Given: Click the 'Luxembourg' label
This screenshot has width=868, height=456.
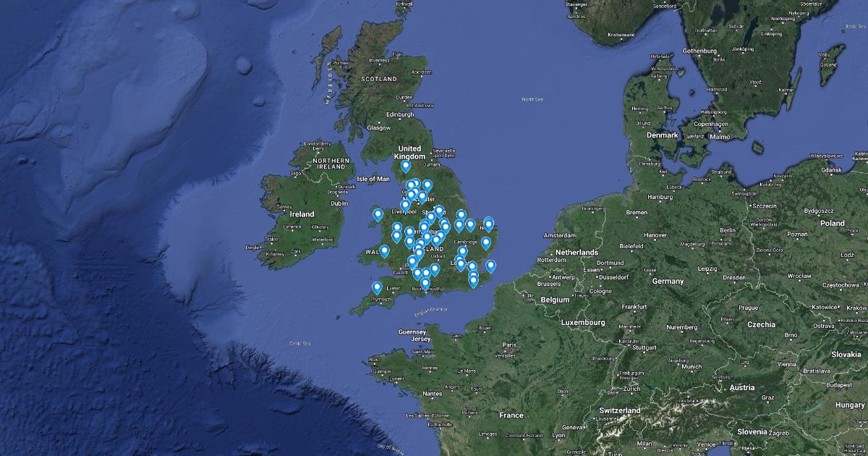Looking at the screenshot, I should click(582, 321).
